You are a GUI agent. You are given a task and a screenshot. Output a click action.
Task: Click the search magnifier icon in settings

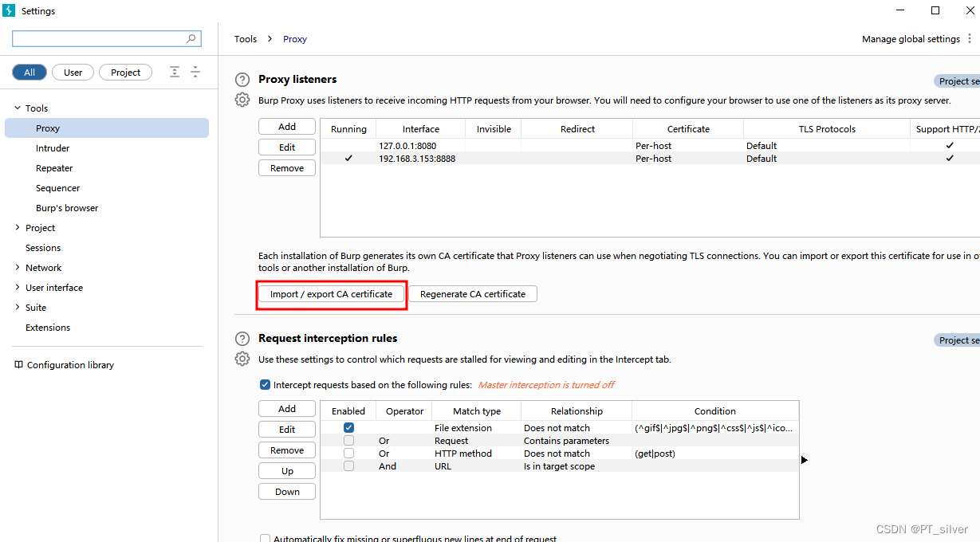[191, 38]
